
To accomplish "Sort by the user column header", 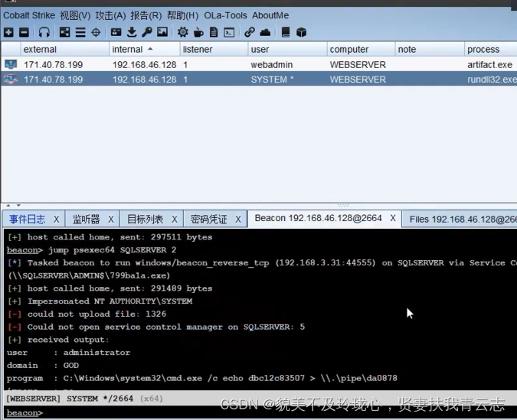I will click(287, 50).
